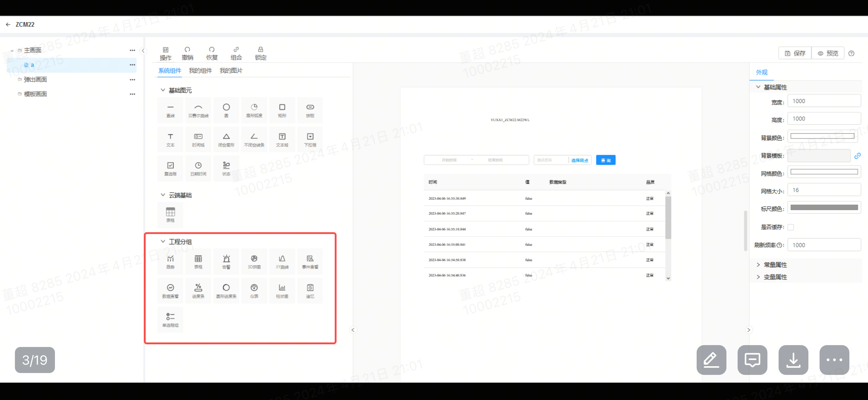
Task: Switch to 我的图片 tab
Action: coord(231,71)
